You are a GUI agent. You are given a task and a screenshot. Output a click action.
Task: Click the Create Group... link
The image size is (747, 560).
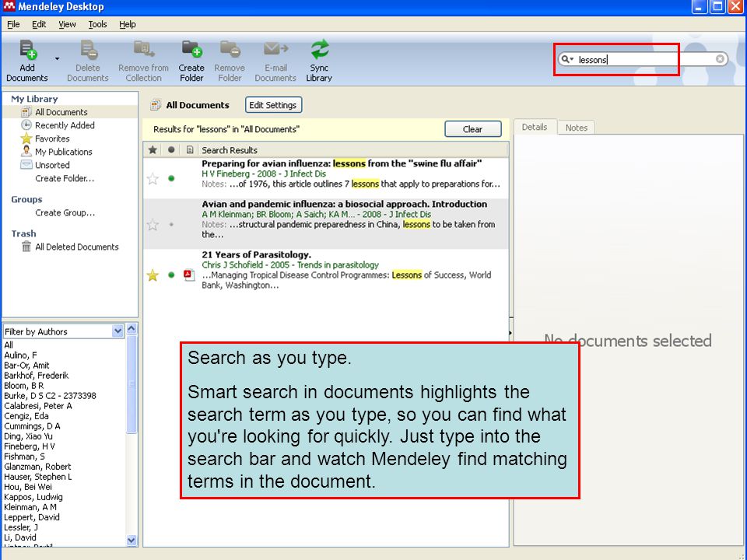65,213
